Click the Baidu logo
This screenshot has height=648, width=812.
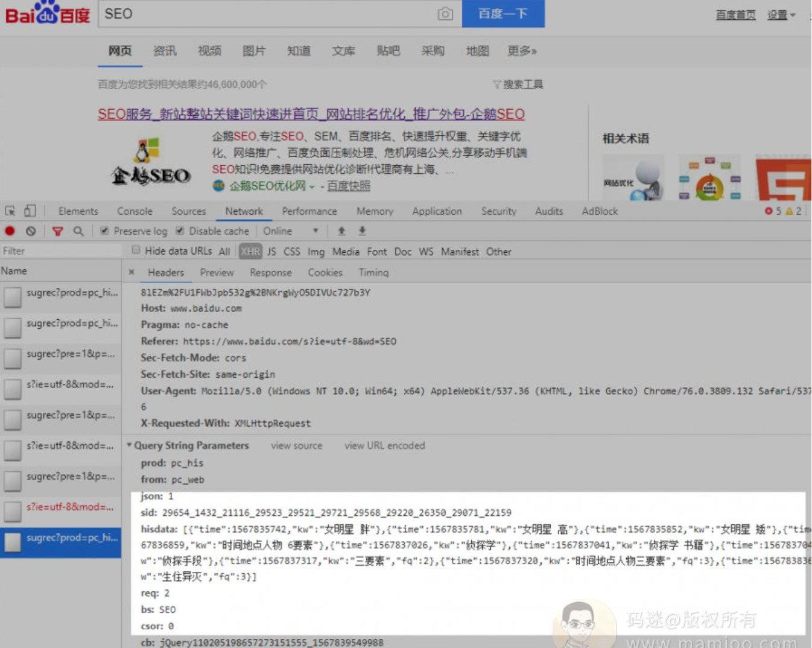tap(48, 13)
